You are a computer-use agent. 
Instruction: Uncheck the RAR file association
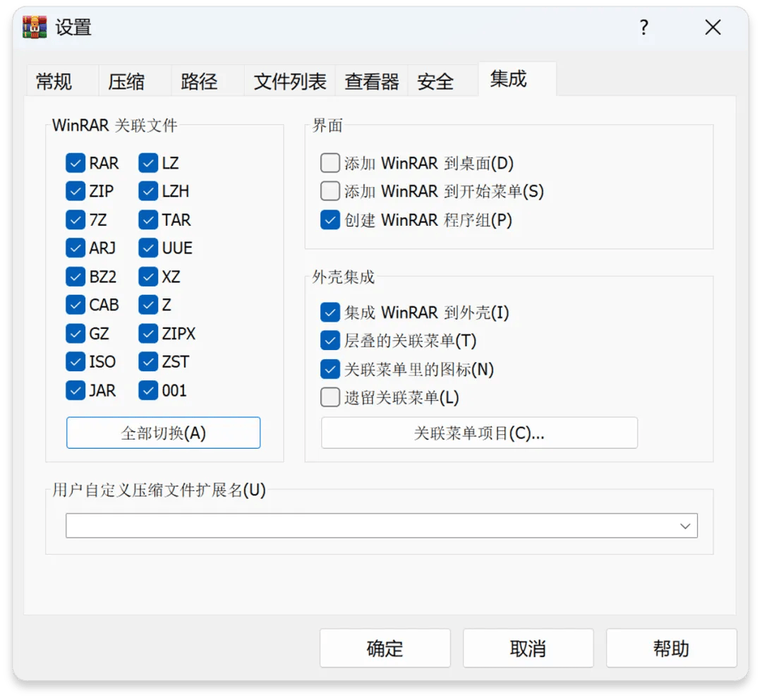click(x=75, y=164)
